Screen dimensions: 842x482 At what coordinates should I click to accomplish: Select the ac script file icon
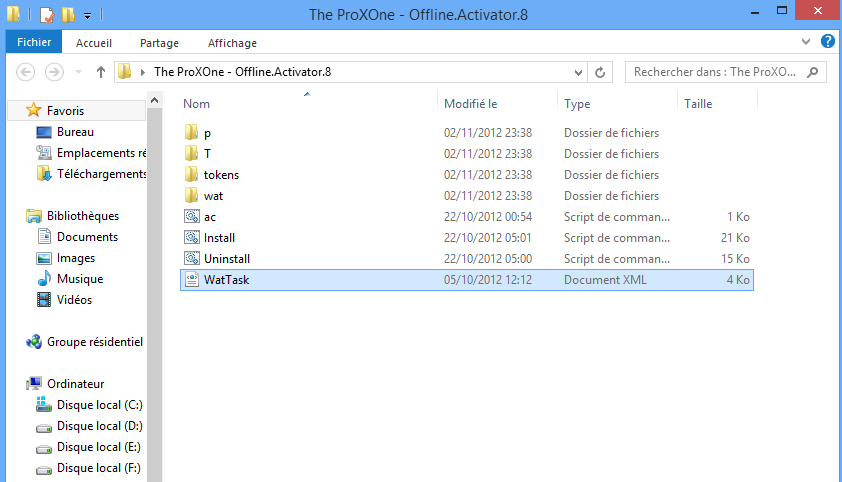pyautogui.click(x=192, y=216)
